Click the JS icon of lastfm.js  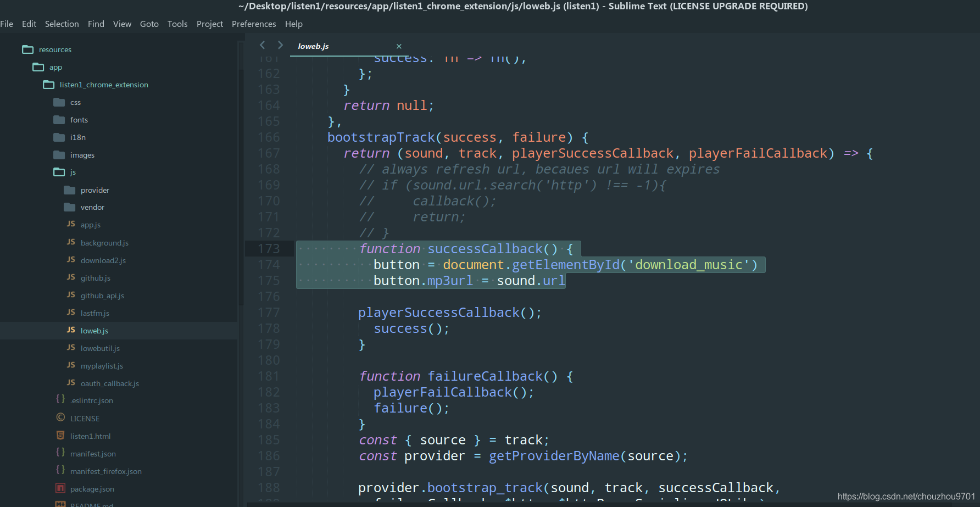(x=71, y=313)
